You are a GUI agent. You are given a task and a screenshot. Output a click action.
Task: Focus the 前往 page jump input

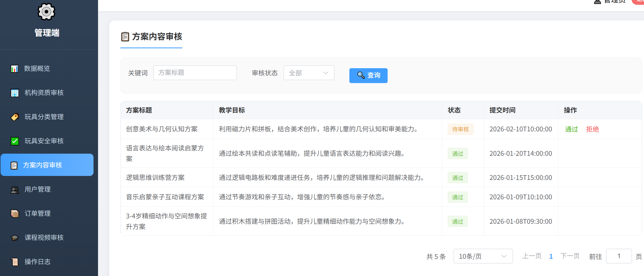[x=619, y=256]
